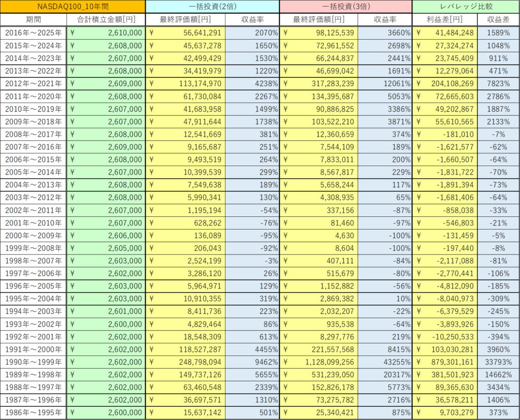Click the 利益差[円] column header

pos(445,20)
